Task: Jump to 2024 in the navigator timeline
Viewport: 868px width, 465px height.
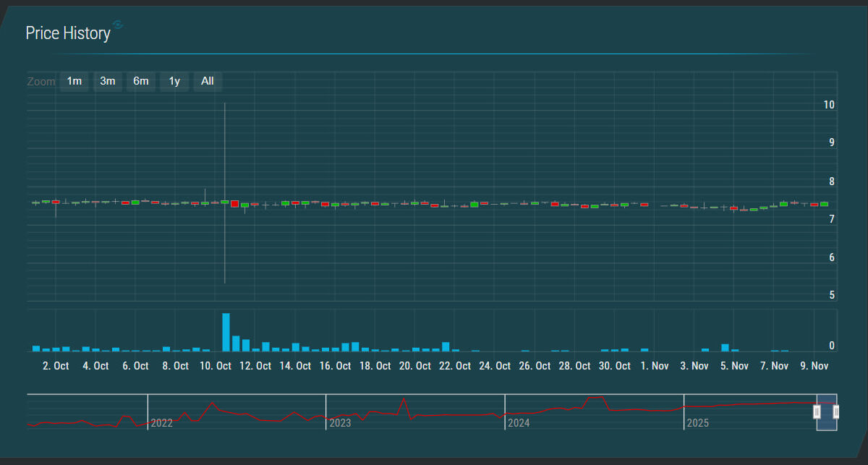Action: point(519,422)
